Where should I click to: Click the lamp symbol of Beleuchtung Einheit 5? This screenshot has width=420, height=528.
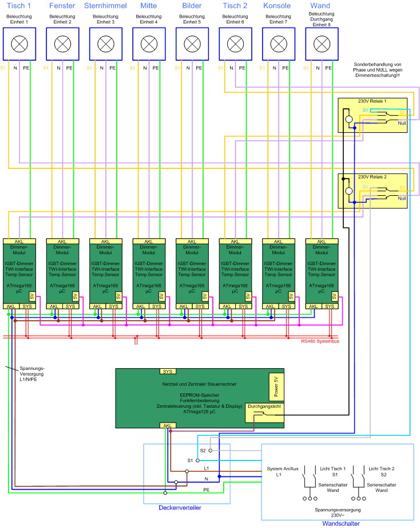pos(192,44)
